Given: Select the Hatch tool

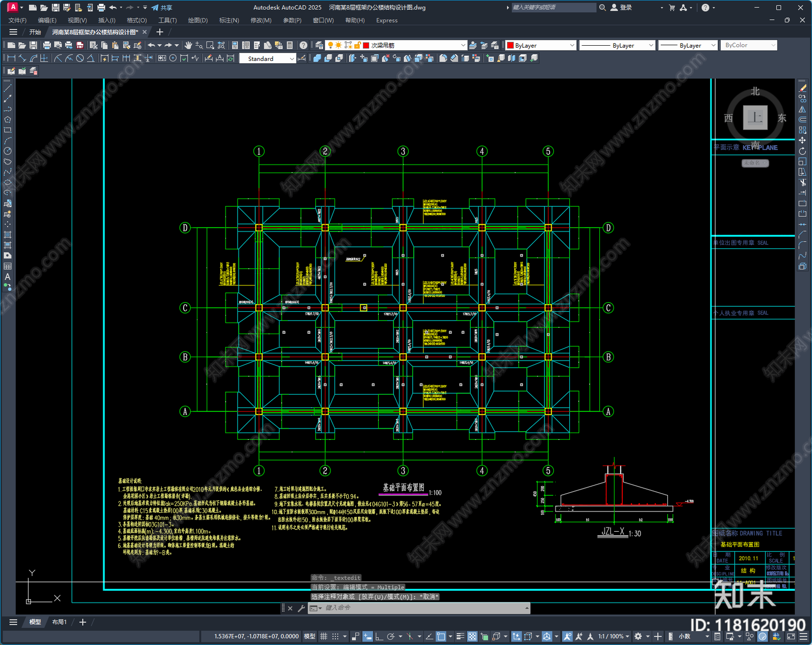Looking at the screenshot, I should point(8,235).
